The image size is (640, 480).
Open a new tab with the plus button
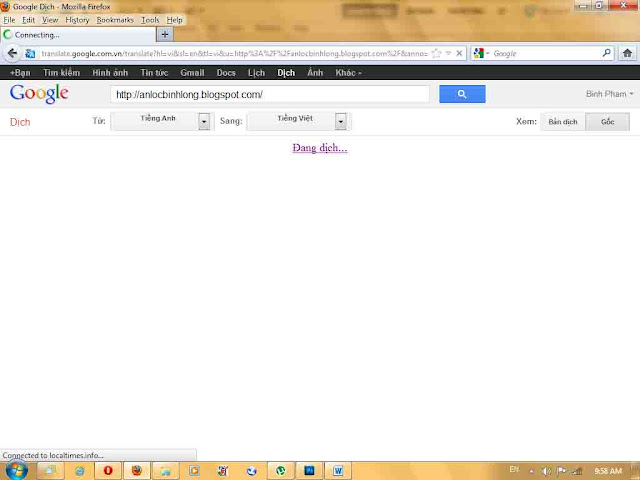[x=165, y=35]
